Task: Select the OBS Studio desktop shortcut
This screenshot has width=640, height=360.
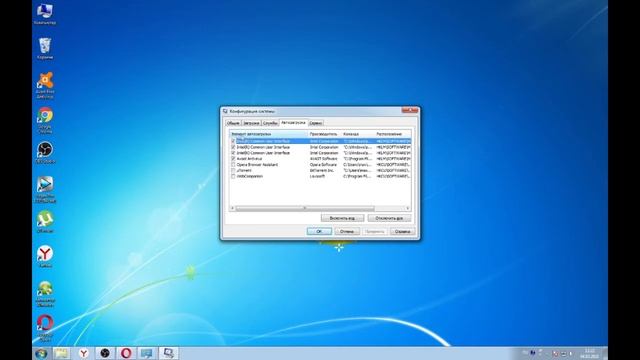Action: pos(45,152)
